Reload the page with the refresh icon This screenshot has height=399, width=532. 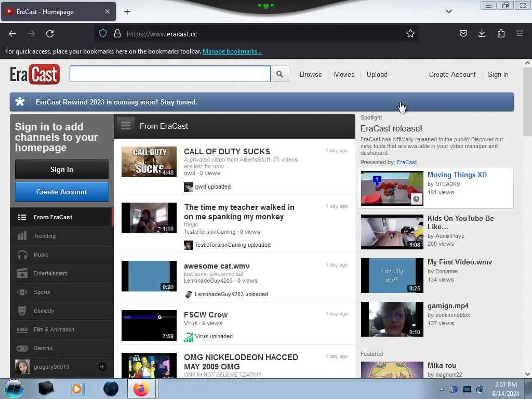(50, 34)
